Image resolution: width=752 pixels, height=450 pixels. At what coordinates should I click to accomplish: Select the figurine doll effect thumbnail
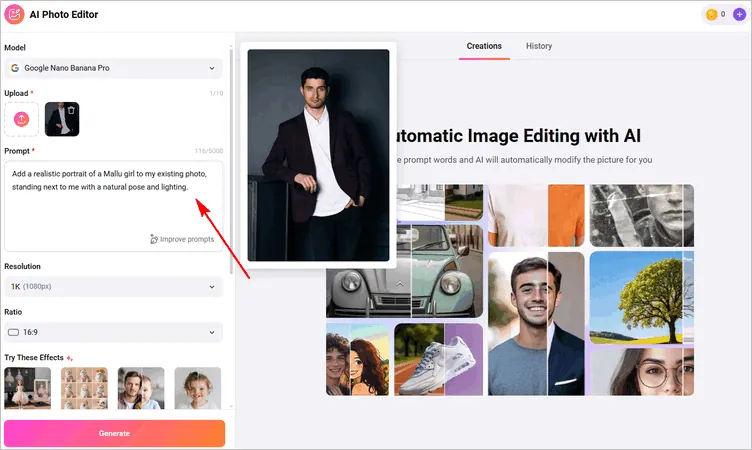[x=27, y=388]
